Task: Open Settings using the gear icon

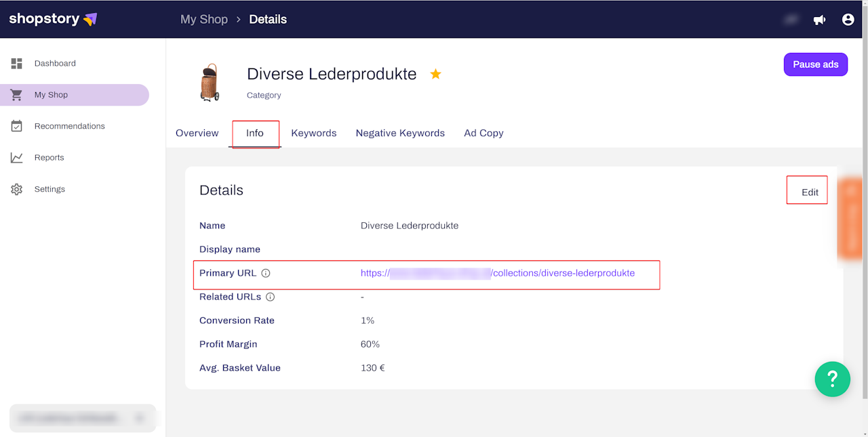Action: (x=17, y=190)
